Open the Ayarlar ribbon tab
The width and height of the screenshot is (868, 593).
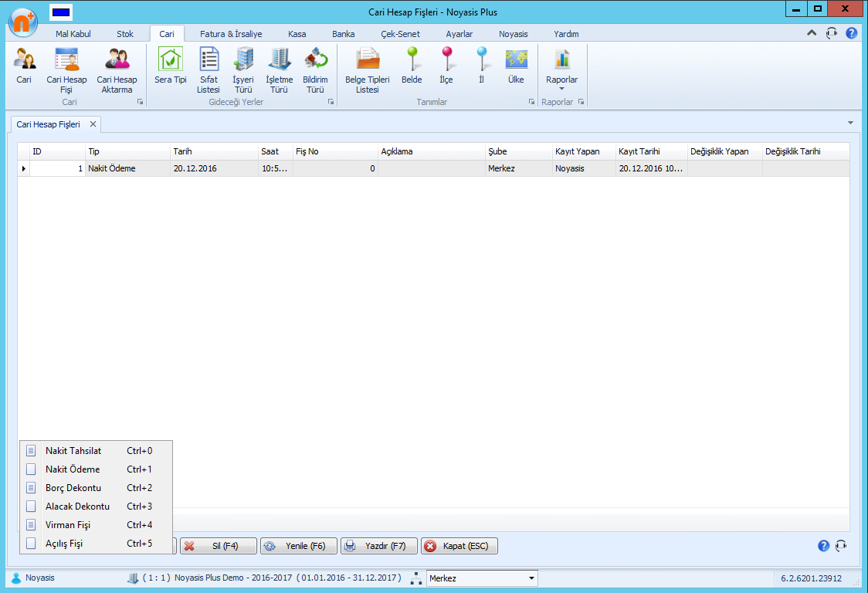pyautogui.click(x=459, y=34)
